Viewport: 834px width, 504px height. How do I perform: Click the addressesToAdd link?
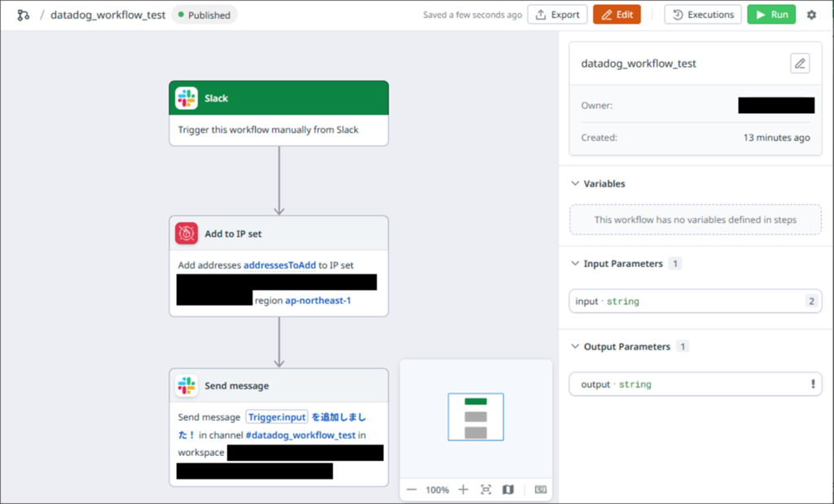[x=280, y=265]
